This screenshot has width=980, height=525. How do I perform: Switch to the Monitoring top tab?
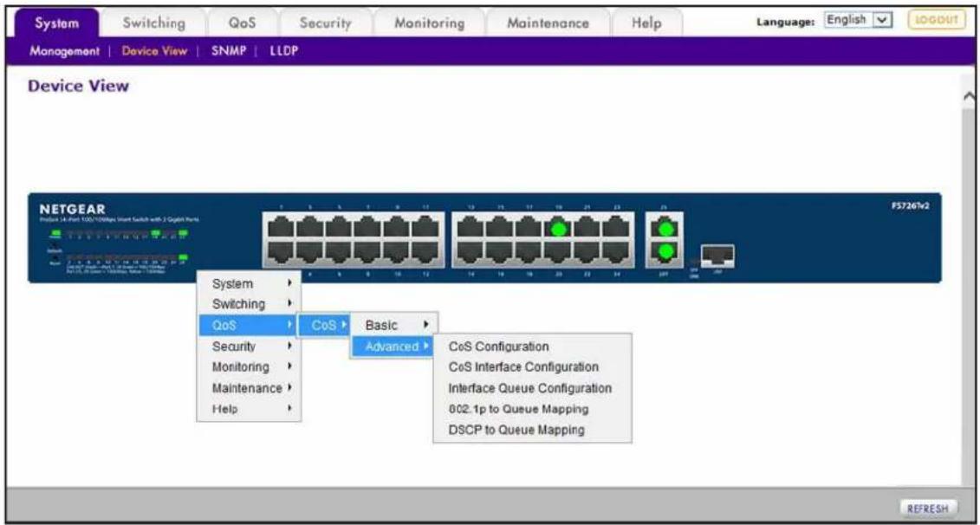click(x=430, y=23)
